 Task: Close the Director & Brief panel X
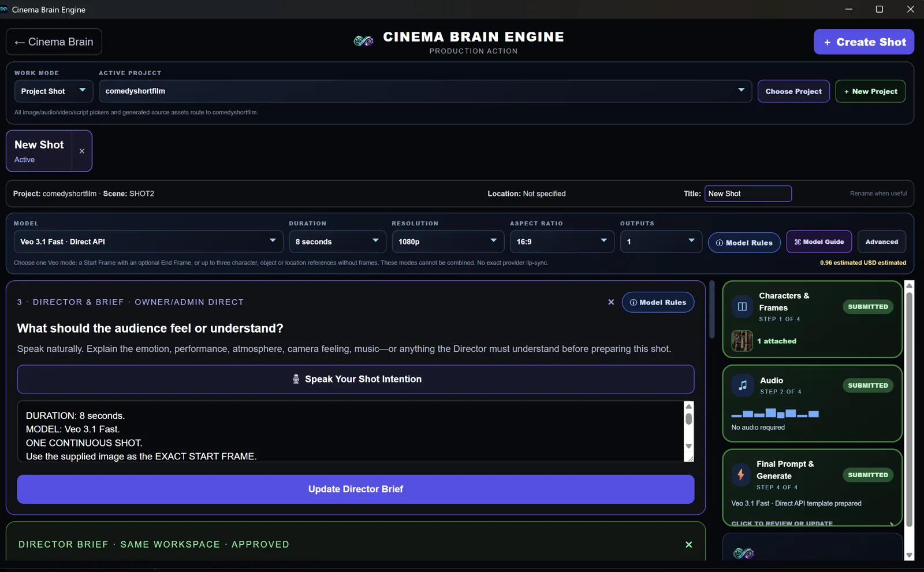(x=611, y=302)
